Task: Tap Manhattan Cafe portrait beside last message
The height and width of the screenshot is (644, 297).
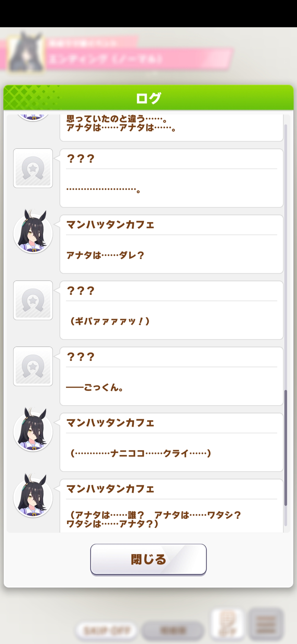Action: pos(33,496)
